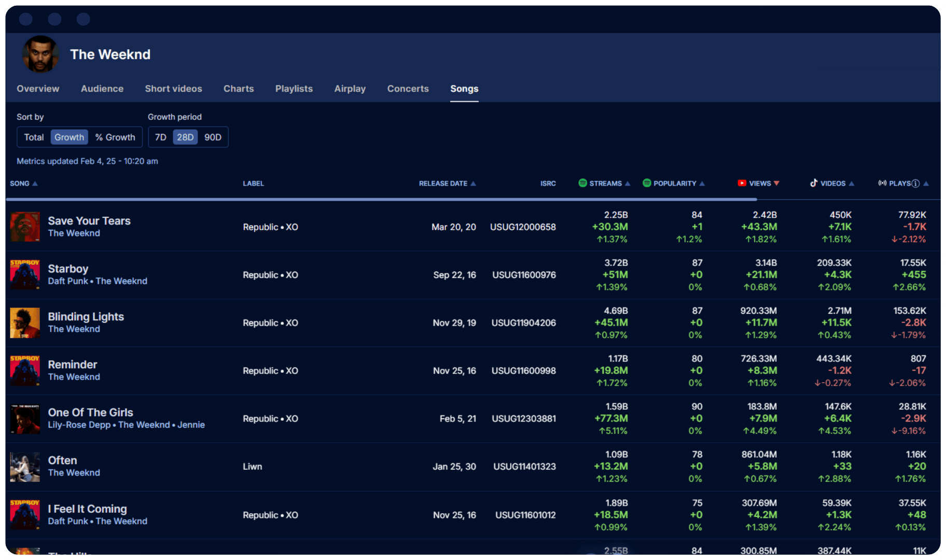Switch to the Overview tab
946x560 pixels.
tap(38, 89)
